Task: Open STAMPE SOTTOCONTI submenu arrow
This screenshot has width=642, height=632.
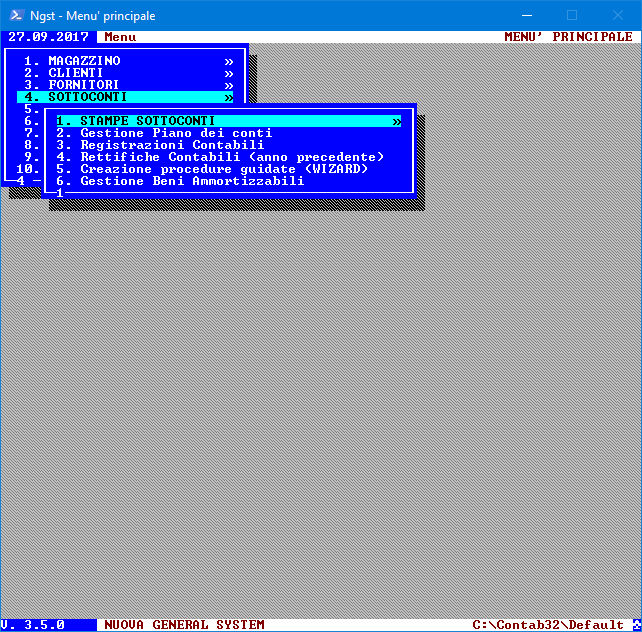Action: pos(397,121)
